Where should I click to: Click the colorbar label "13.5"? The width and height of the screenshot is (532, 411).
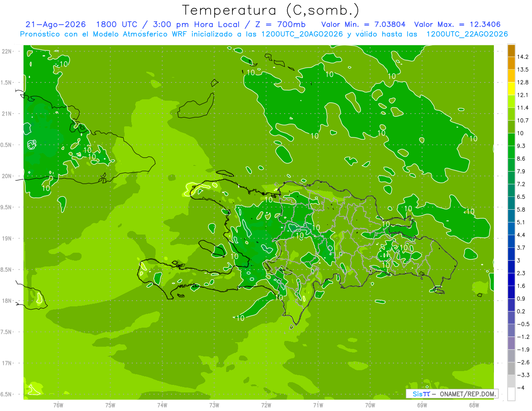(x=523, y=70)
